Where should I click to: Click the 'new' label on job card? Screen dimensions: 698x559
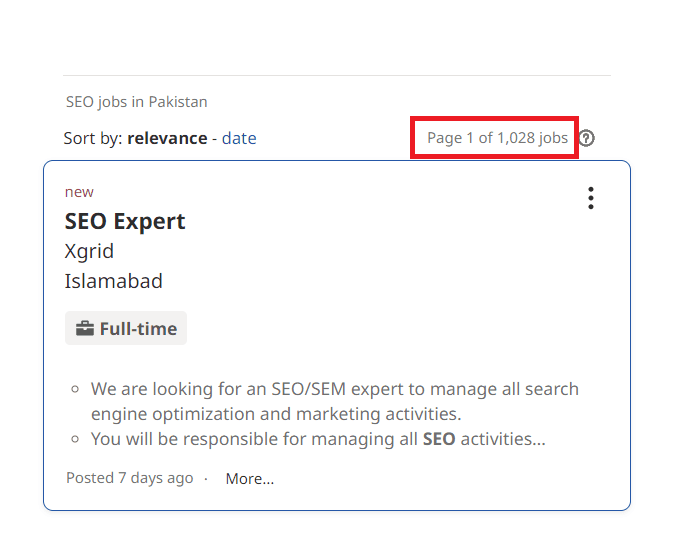(x=79, y=192)
